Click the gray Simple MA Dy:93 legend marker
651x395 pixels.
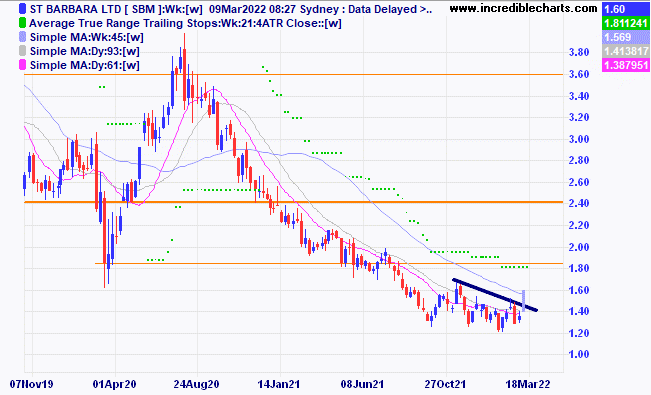[x=22, y=51]
